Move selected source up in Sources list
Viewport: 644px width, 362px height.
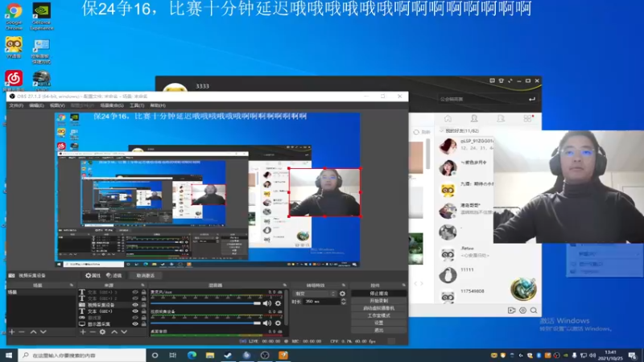pos(114,331)
